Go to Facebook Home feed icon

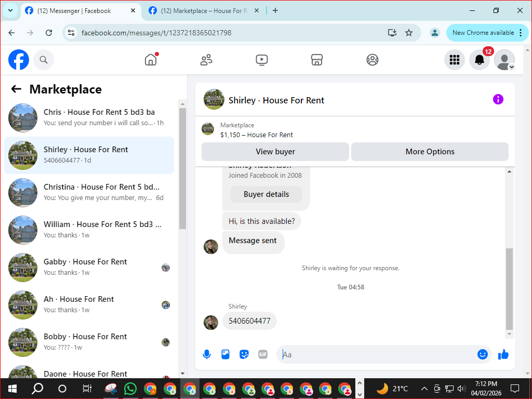151,60
